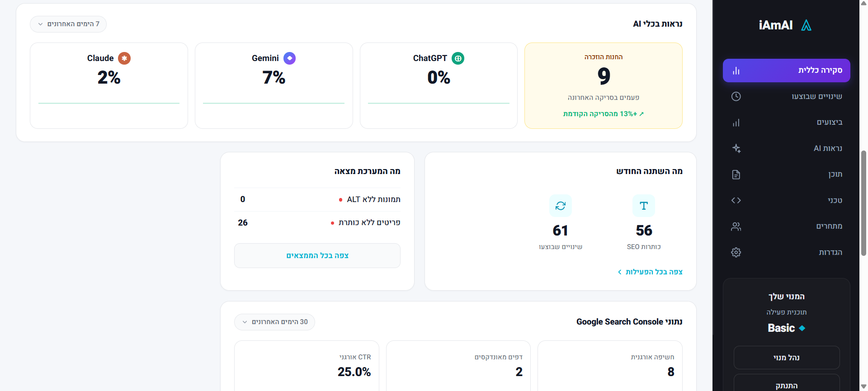Click החנות הוזכרה 9 mentions card
Screen dimensions: 868x391
[604, 85]
